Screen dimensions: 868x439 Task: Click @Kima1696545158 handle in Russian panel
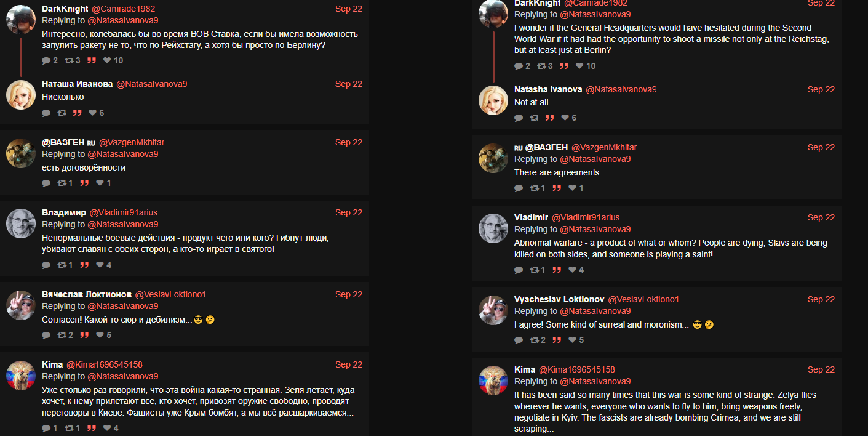coord(105,364)
